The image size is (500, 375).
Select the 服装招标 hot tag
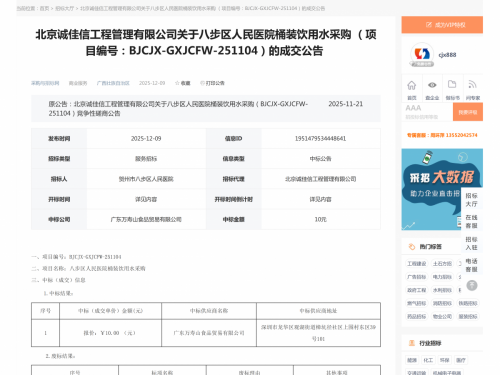pyautogui.click(x=468, y=316)
